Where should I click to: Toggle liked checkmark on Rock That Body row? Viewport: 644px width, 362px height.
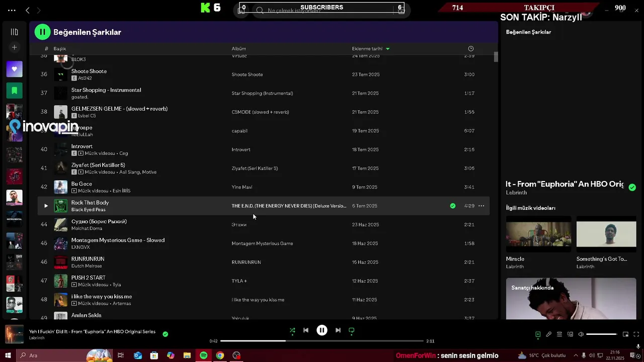pyautogui.click(x=453, y=206)
